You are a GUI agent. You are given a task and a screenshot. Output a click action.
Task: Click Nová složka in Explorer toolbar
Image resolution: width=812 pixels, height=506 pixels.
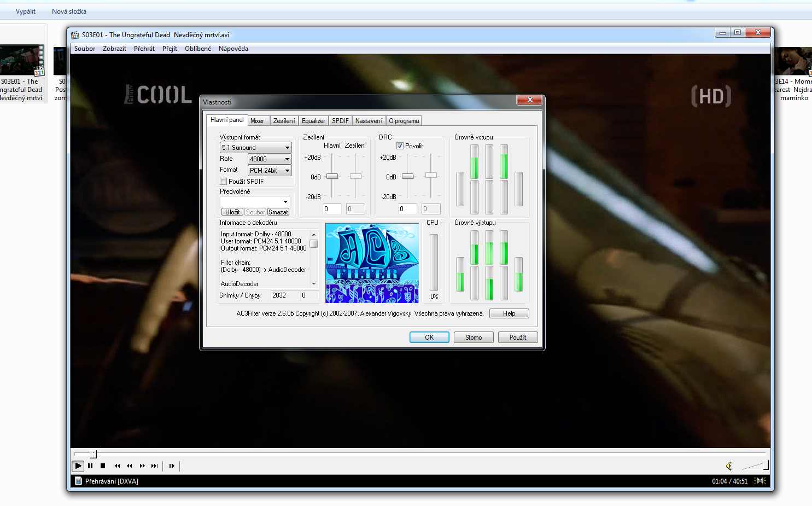click(69, 11)
